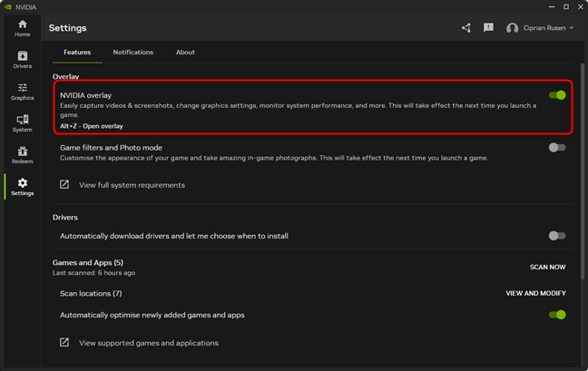The width and height of the screenshot is (588, 371).
Task: Click the 'Scan locations (7)' label
Action: (x=91, y=293)
